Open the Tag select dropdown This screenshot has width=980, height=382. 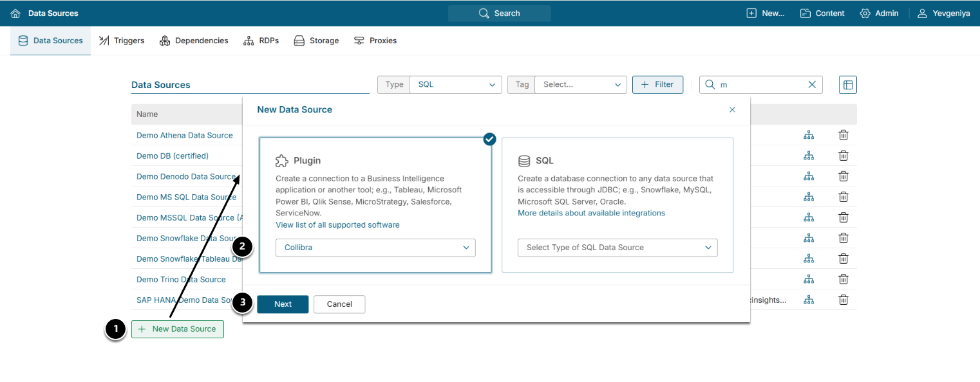point(580,85)
